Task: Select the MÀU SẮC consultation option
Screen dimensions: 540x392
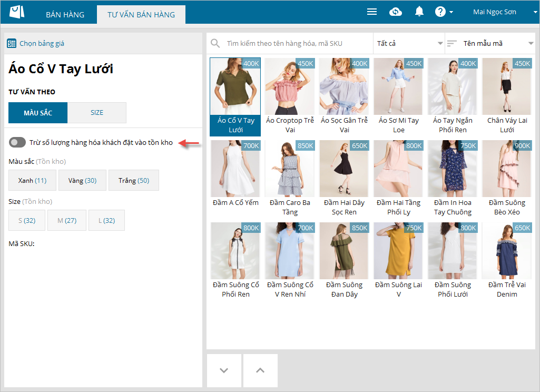Action: pos(38,113)
